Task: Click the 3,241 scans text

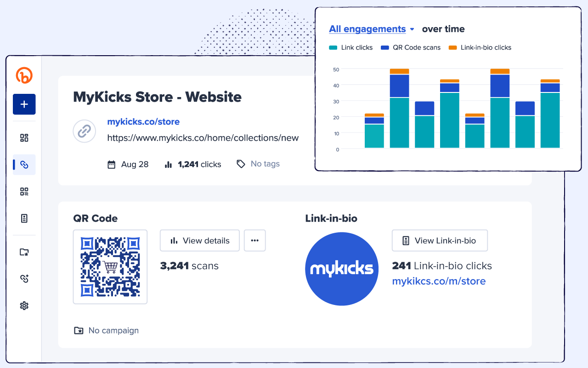Action: [x=189, y=266]
